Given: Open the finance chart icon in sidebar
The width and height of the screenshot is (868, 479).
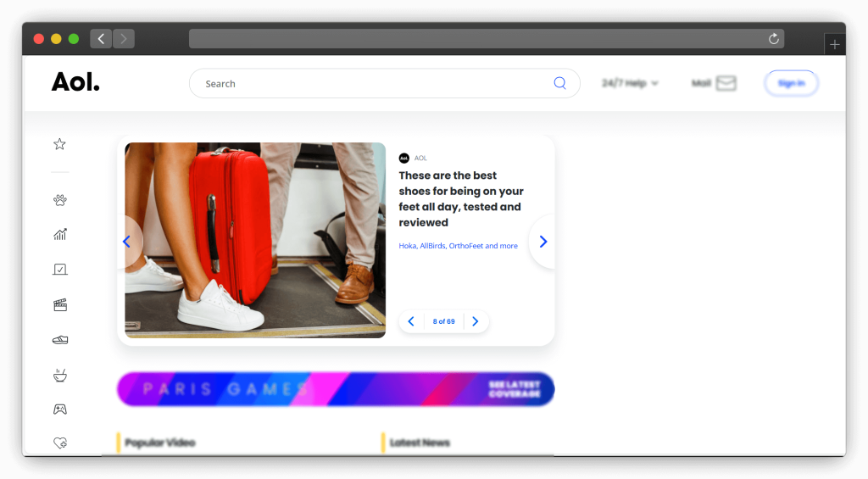Looking at the screenshot, I should [59, 235].
